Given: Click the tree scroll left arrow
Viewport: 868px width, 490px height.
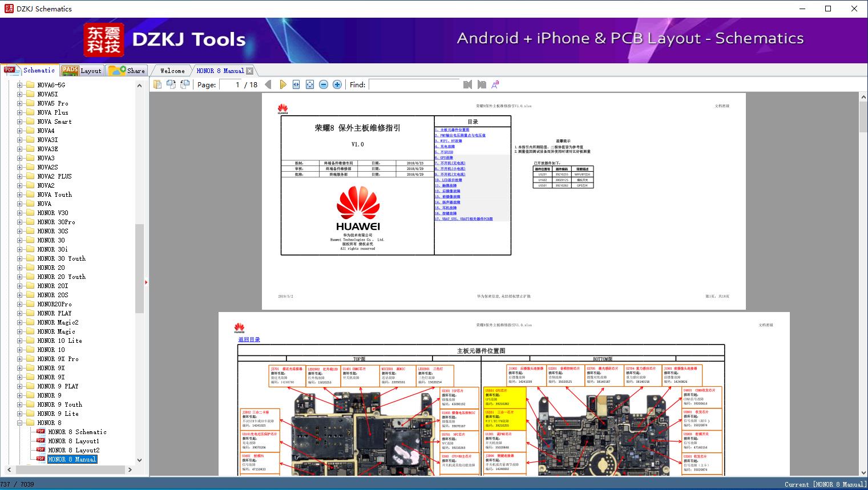Looking at the screenshot, I should [x=8, y=470].
